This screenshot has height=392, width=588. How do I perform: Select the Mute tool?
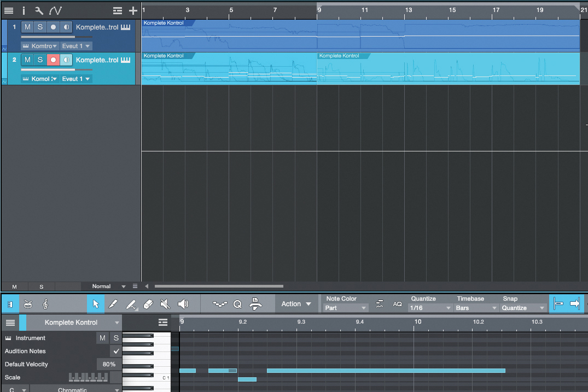[165, 304]
